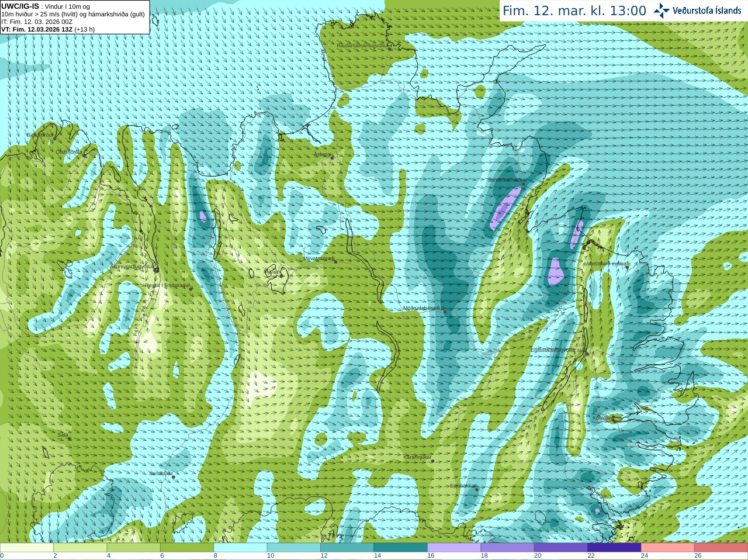Viewport: 748px width, 560px height.
Task: Select the Ólafsfjörður station marker
Action: tap(85, 155)
